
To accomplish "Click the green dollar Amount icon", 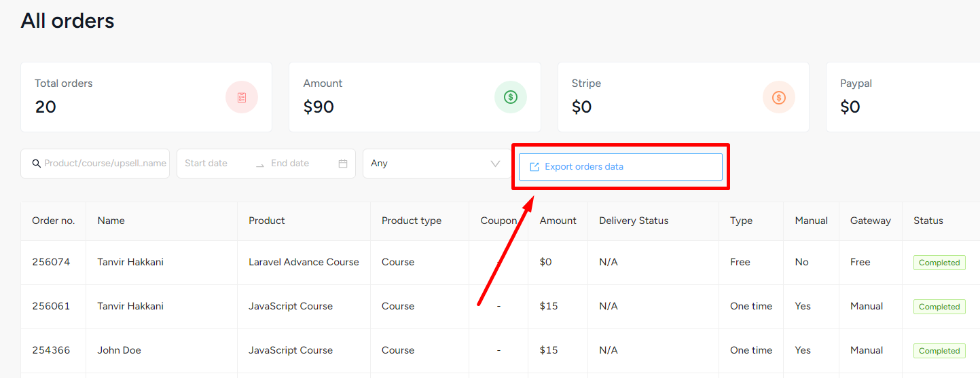I will [511, 97].
